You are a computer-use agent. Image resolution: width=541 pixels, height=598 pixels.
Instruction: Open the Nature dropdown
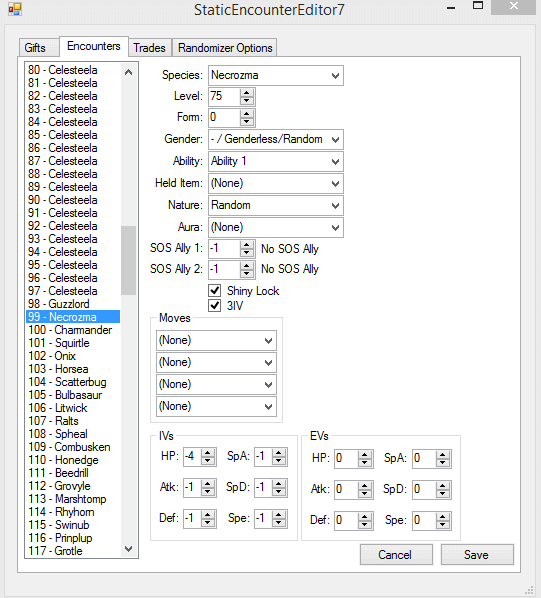coord(276,206)
